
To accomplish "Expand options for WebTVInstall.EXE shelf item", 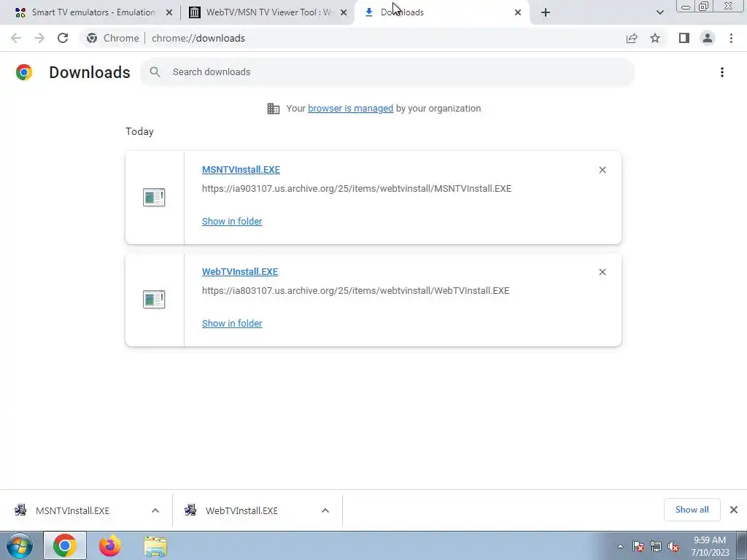I will coord(325,510).
